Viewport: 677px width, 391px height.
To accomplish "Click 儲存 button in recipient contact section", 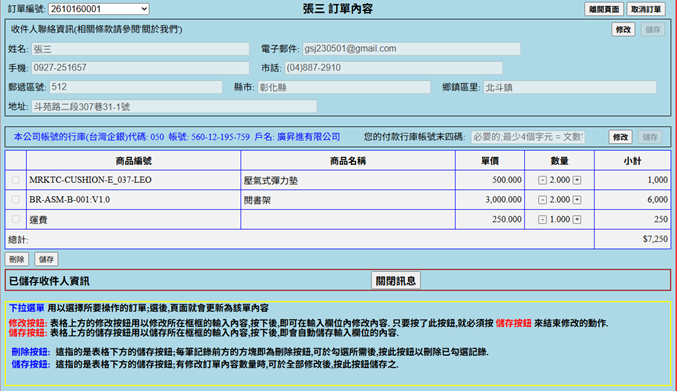I will 652,29.
